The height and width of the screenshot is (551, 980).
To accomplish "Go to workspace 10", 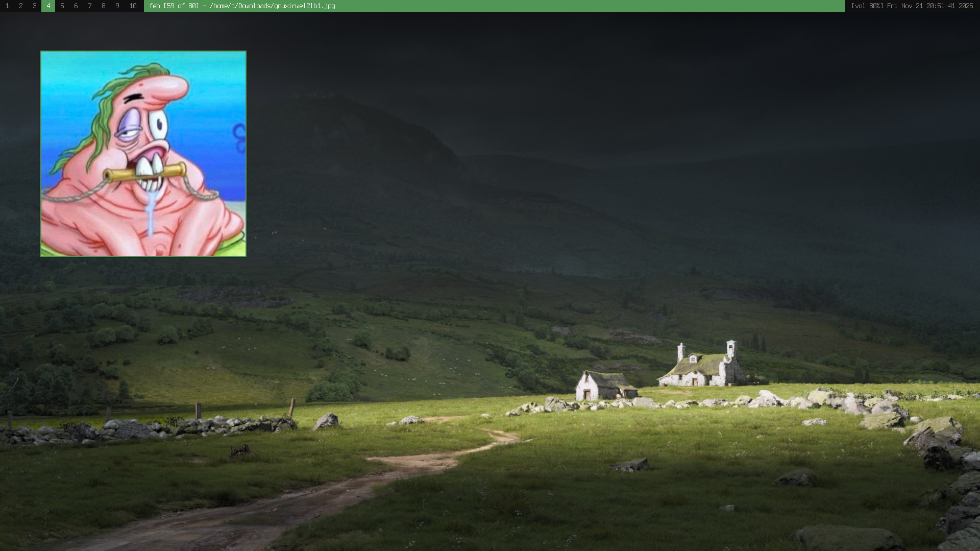I will click(133, 6).
